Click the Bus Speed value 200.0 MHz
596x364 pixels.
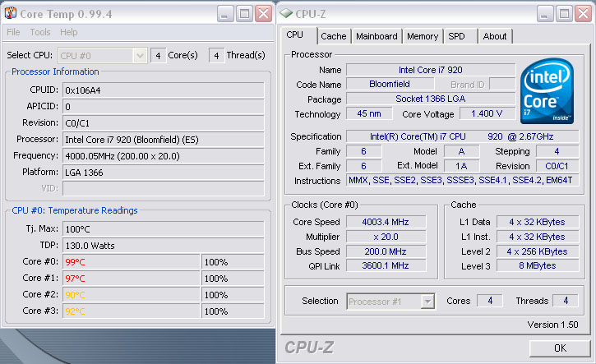(386, 251)
